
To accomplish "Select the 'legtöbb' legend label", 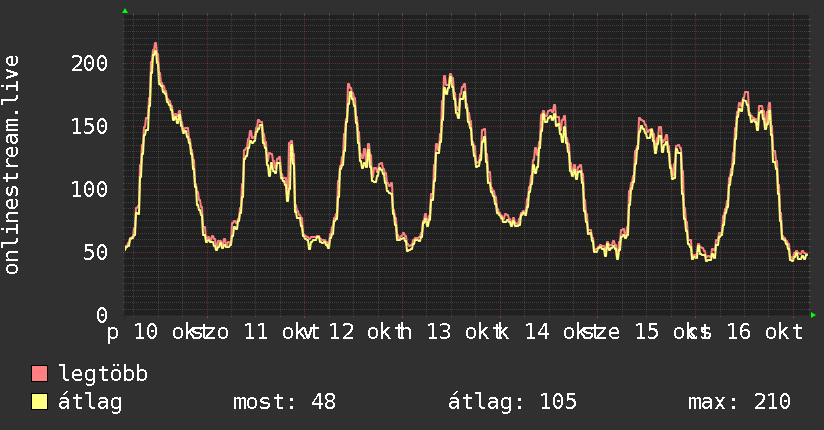I will click(103, 374).
